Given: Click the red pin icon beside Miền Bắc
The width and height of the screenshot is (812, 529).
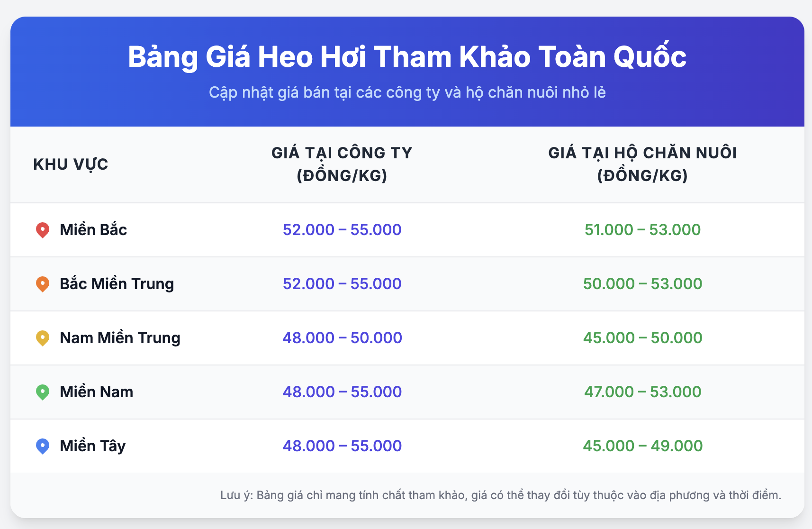Looking at the screenshot, I should point(43,230).
